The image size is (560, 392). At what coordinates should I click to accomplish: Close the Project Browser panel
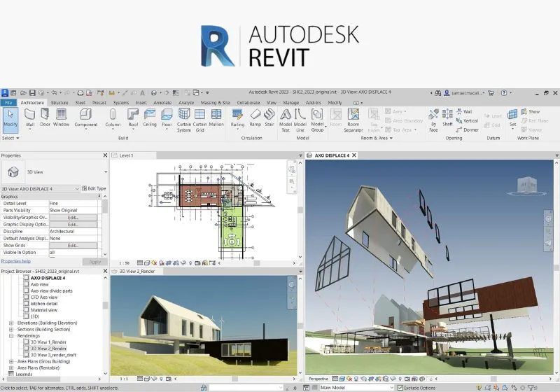pyautogui.click(x=105, y=272)
